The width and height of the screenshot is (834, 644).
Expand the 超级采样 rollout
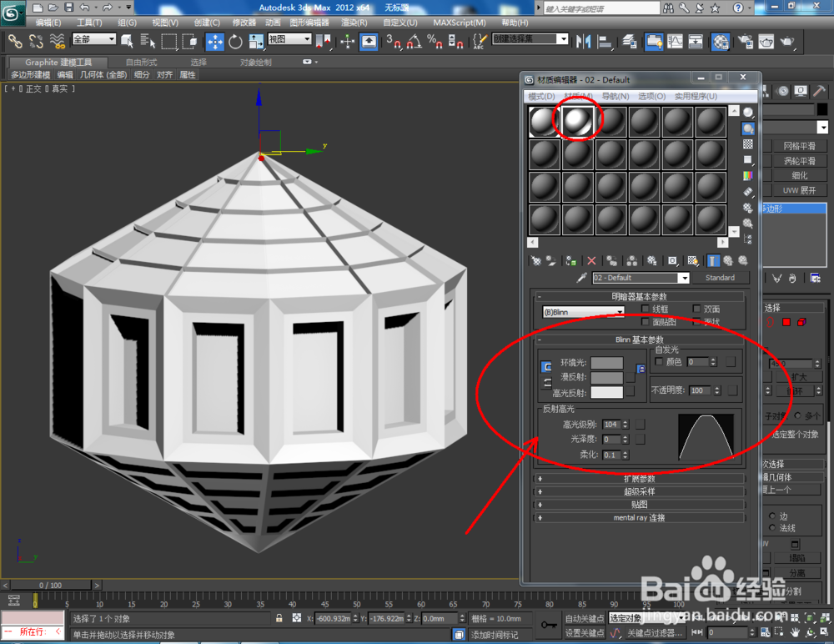coord(640,491)
